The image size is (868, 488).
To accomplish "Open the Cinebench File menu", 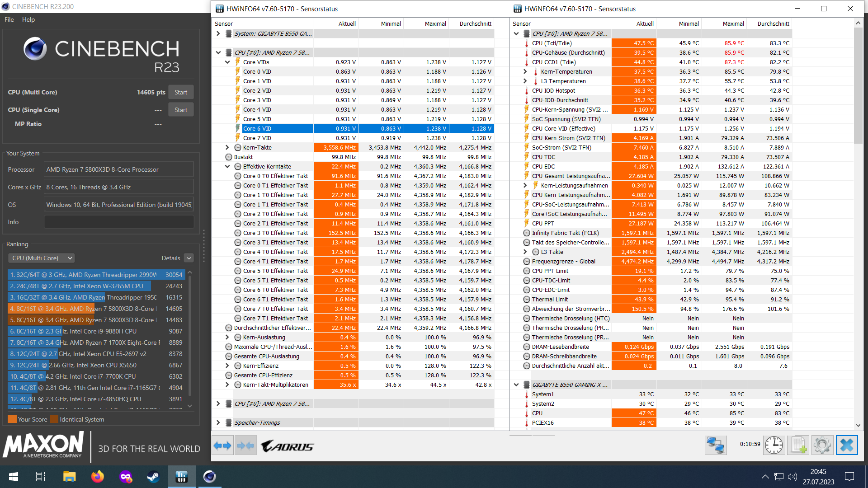I will 9,19.
